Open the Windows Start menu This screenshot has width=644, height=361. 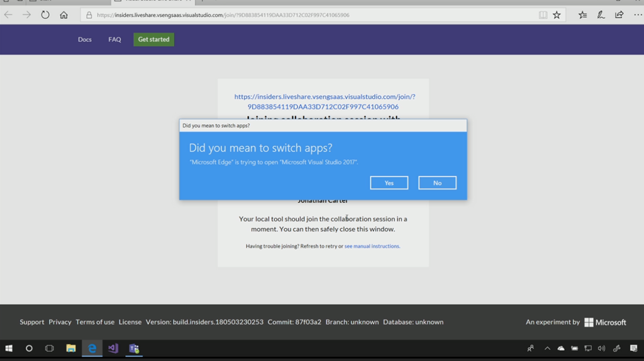coord(9,348)
